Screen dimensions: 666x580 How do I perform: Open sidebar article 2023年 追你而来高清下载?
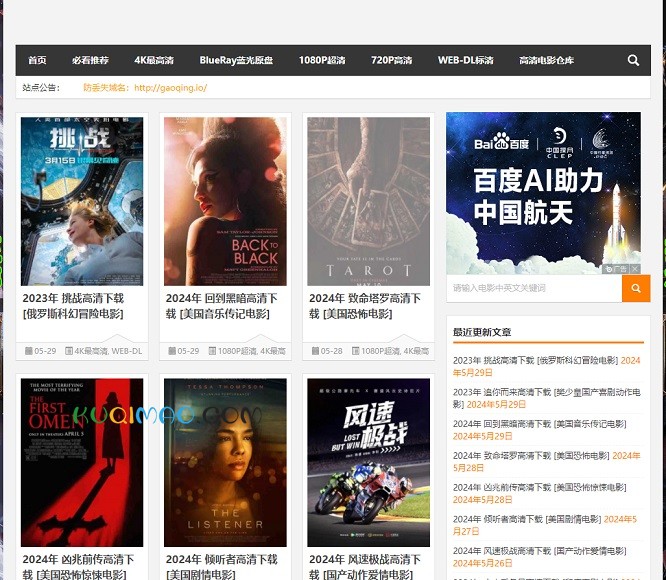546,398
